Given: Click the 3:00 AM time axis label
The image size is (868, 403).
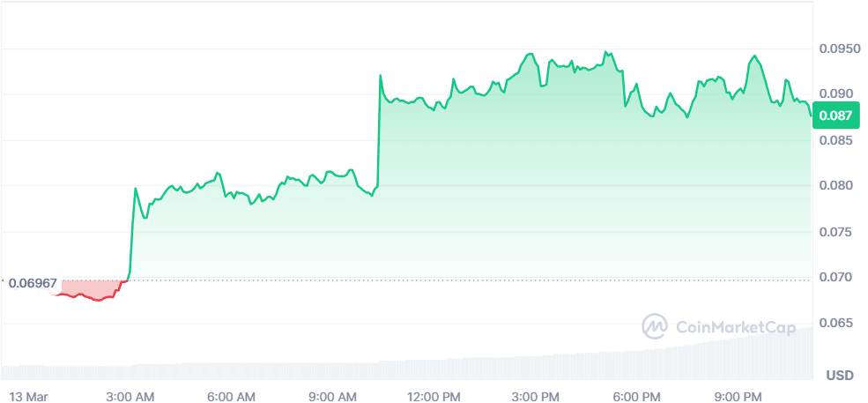Looking at the screenshot, I should click(130, 395).
